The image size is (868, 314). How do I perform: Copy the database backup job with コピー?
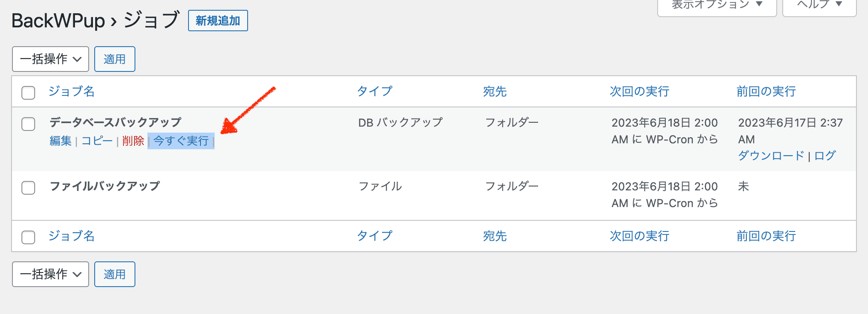[96, 141]
